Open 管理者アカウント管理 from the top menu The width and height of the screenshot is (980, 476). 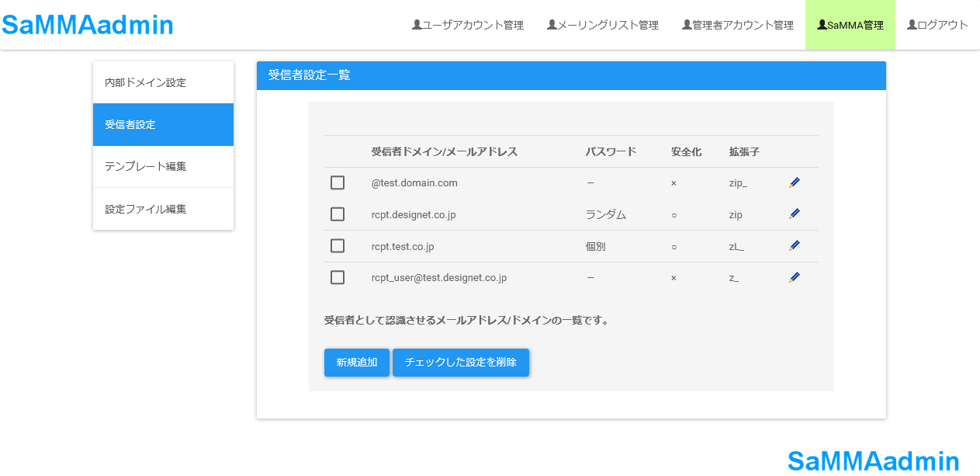coord(738,25)
